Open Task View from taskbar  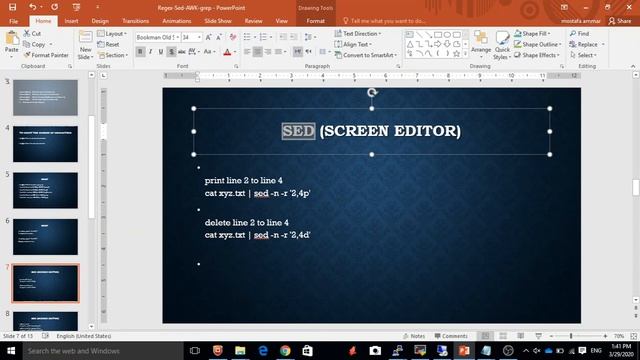point(195,351)
